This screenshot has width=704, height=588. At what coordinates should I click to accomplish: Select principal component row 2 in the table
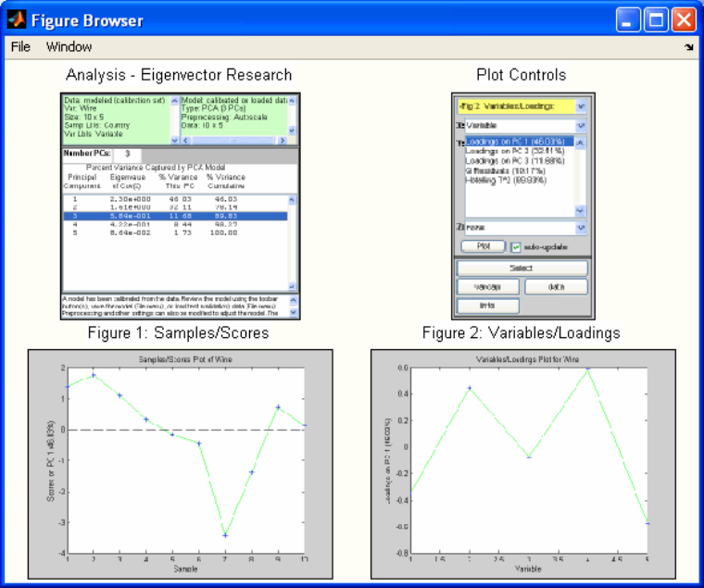[x=175, y=207]
